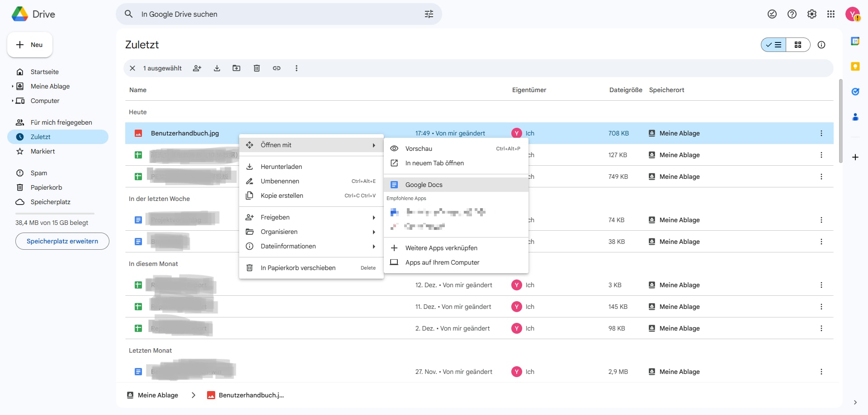Open file with Google Docs

pyautogui.click(x=456, y=185)
